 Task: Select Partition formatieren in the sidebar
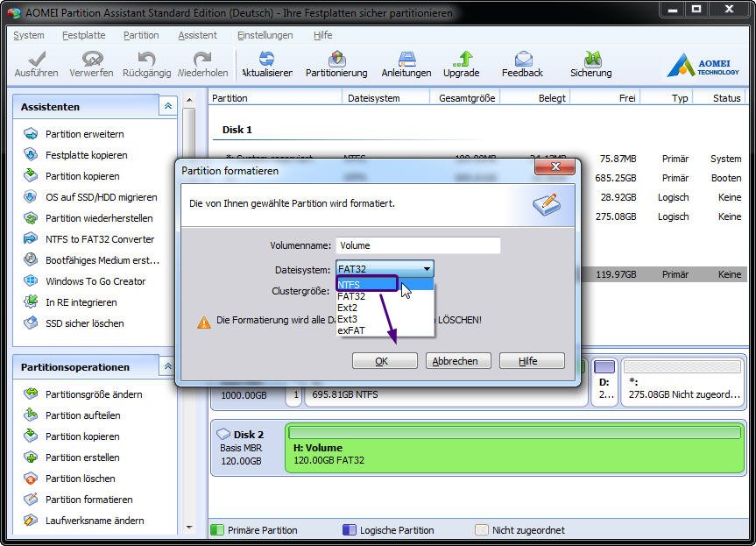pos(88,500)
